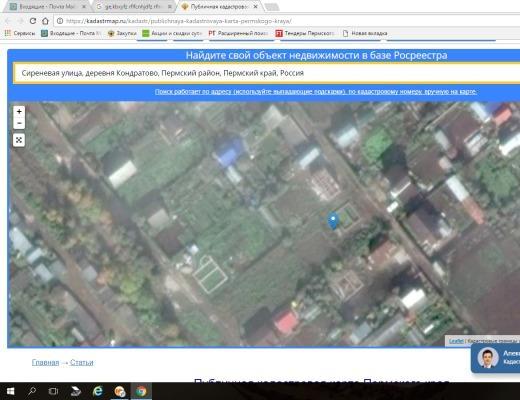Open Windows Start menu
This screenshot has height=400, width=520.
pyautogui.click(x=10, y=391)
